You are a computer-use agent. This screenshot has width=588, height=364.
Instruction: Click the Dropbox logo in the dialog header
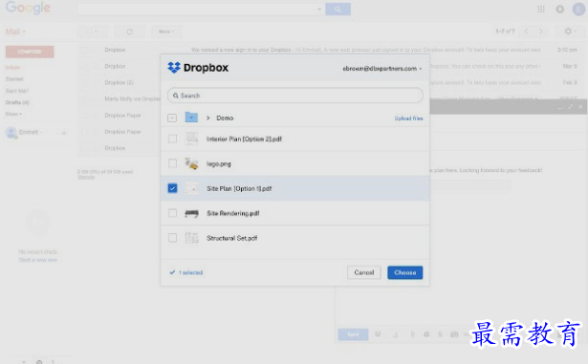coord(198,68)
